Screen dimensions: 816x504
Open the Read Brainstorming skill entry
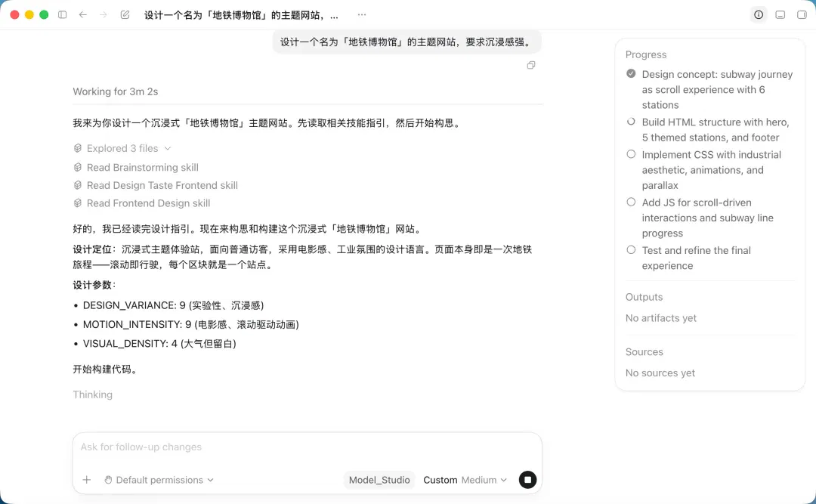[143, 167]
